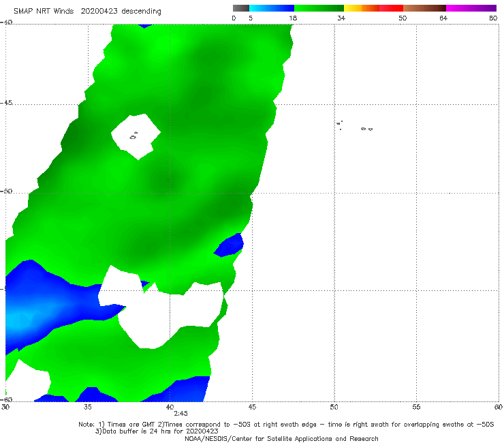This screenshot has height=443, width=504.
Task: Click the colorbar label 18
Action: coord(293,18)
